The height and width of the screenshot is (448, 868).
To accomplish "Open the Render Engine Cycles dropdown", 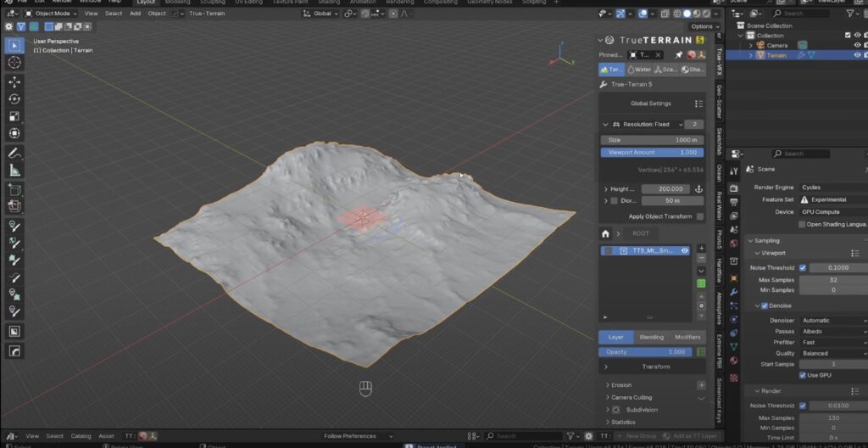I will [833, 188].
